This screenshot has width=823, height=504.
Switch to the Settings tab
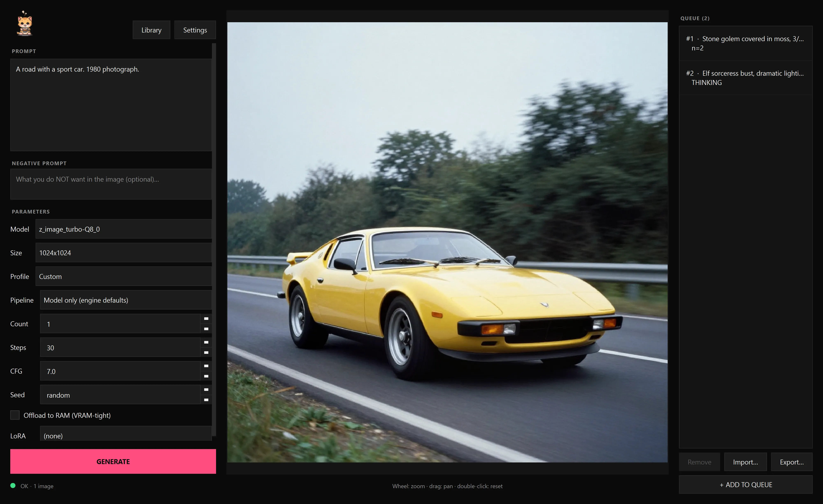pyautogui.click(x=195, y=30)
